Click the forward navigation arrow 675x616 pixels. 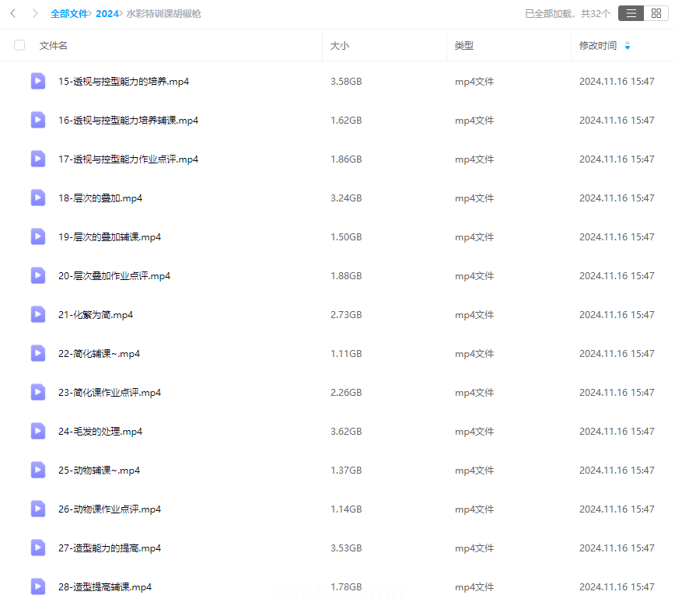pos(35,13)
